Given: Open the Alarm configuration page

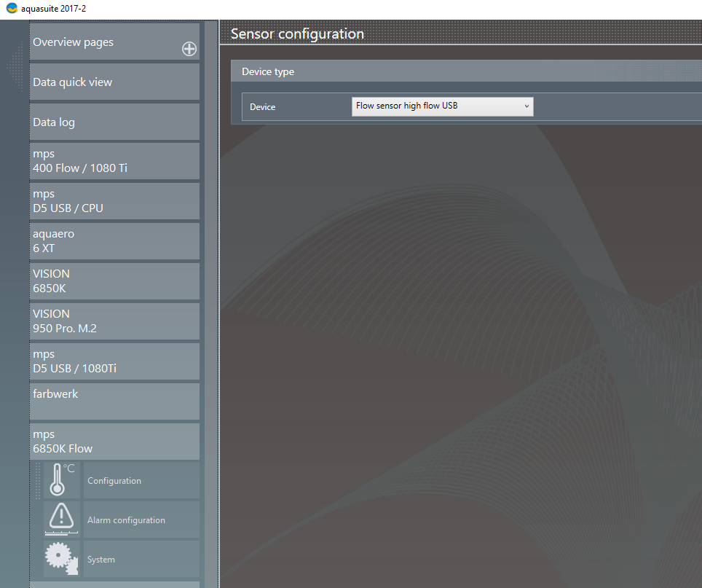Looking at the screenshot, I should tap(141, 520).
